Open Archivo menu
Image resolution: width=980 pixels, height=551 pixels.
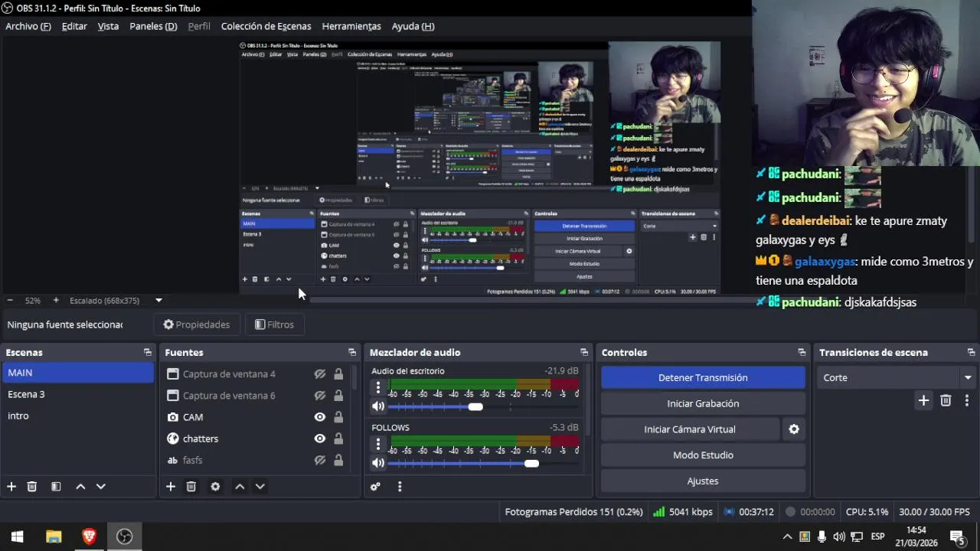pyautogui.click(x=28, y=26)
